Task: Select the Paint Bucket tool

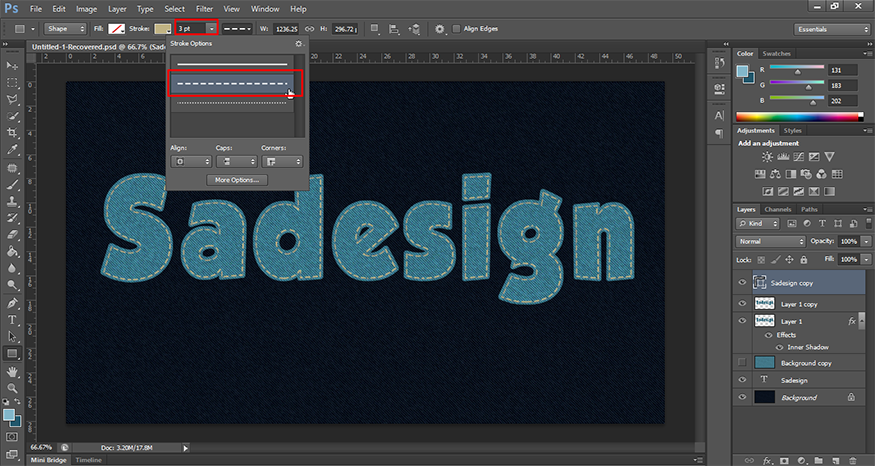Action: 12,251
